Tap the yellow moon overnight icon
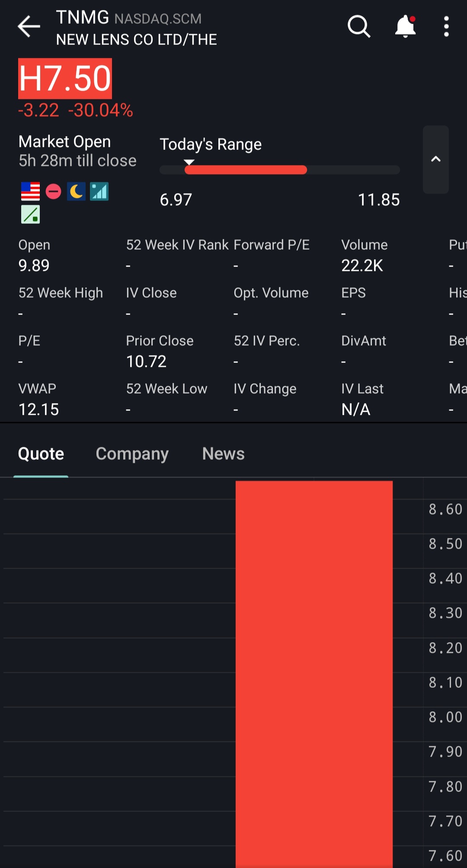 (76, 191)
